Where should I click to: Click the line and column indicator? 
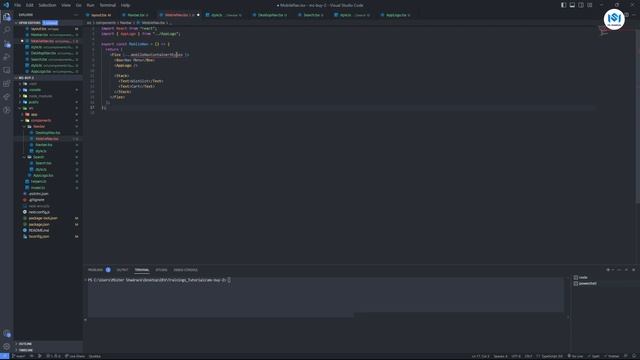[x=480, y=356]
